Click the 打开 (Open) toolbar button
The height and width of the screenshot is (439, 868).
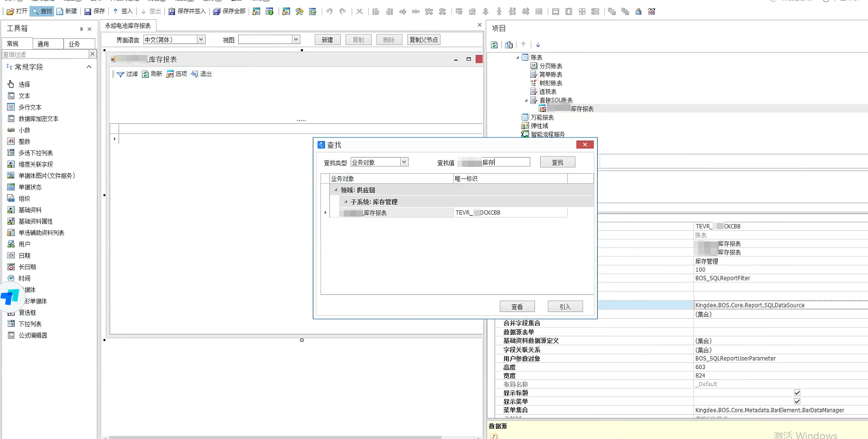click(x=17, y=11)
